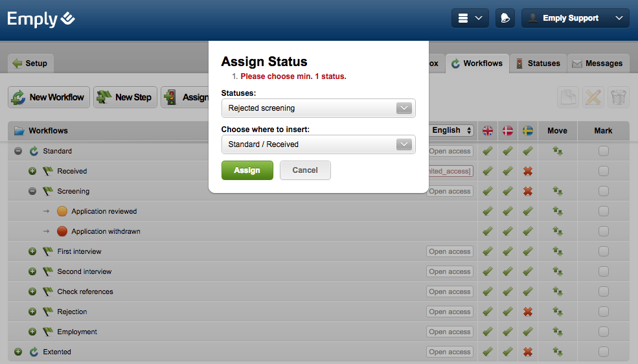Collapse the Screening step tree node

tap(32, 191)
